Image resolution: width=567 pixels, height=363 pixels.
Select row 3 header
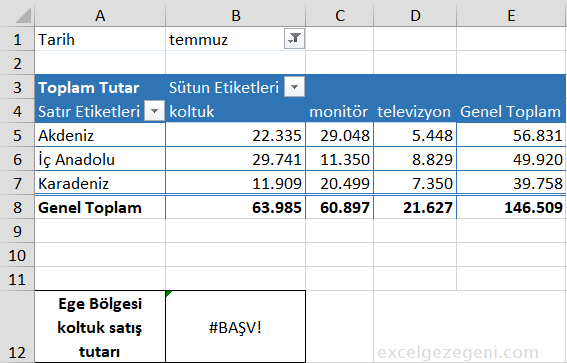[x=17, y=87]
